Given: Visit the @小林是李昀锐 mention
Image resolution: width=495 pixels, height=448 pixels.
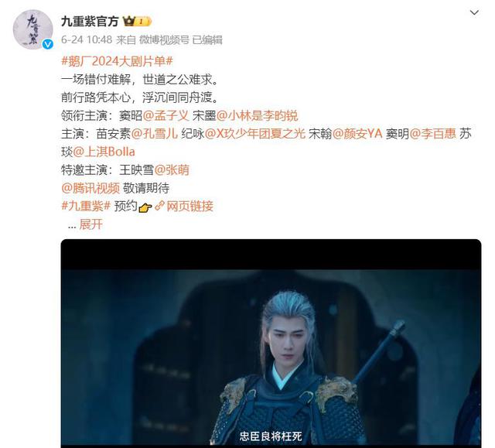Looking at the screenshot, I should click(257, 116).
